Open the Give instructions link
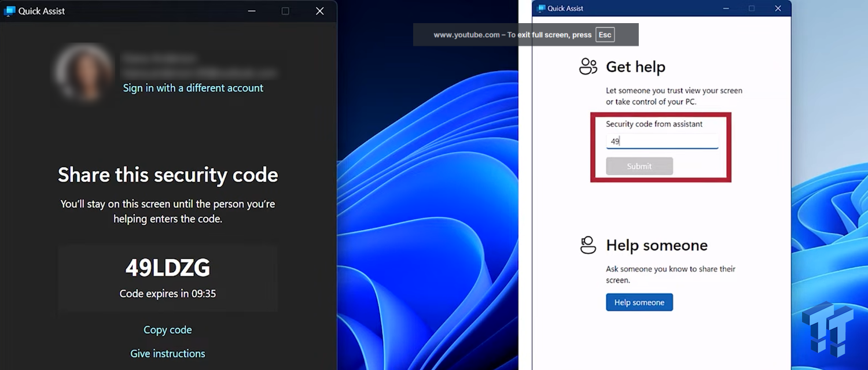 [167, 353]
